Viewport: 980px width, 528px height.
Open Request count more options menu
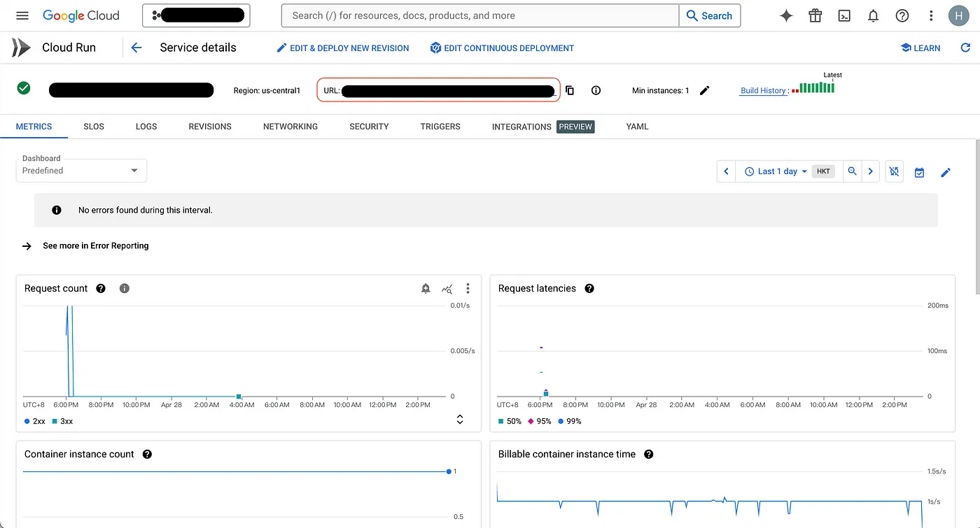(x=468, y=288)
